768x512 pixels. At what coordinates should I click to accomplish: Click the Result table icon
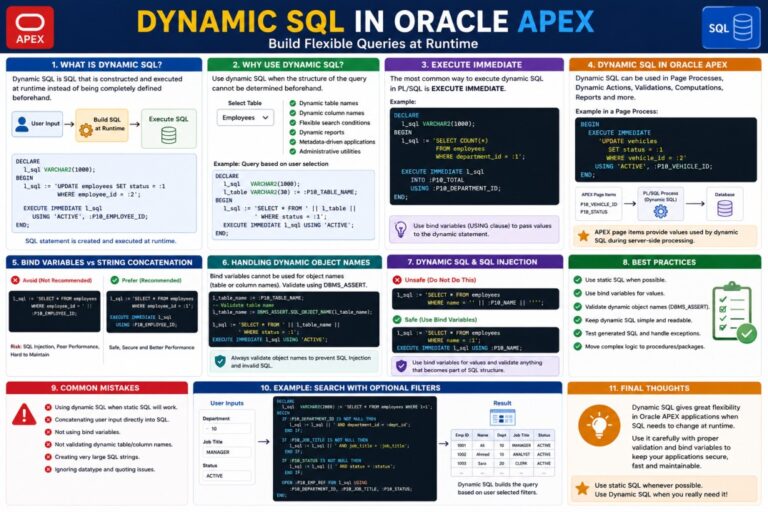coord(502,417)
